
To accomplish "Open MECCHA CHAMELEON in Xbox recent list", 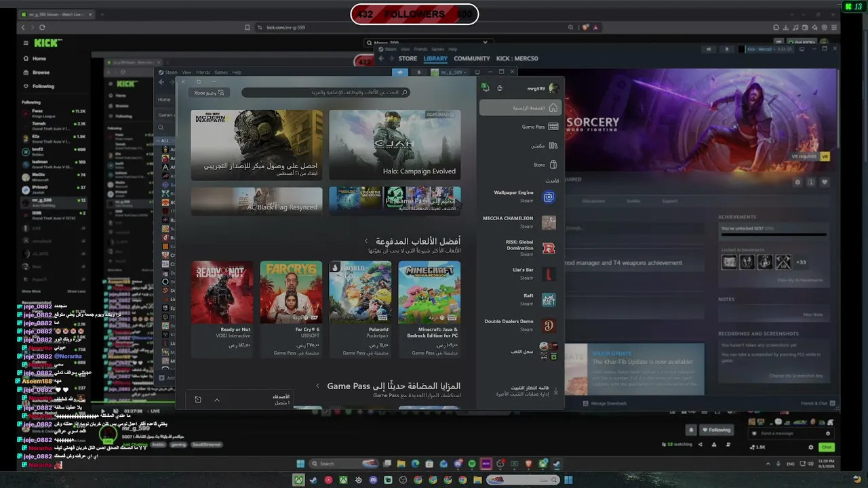I will tap(520, 222).
